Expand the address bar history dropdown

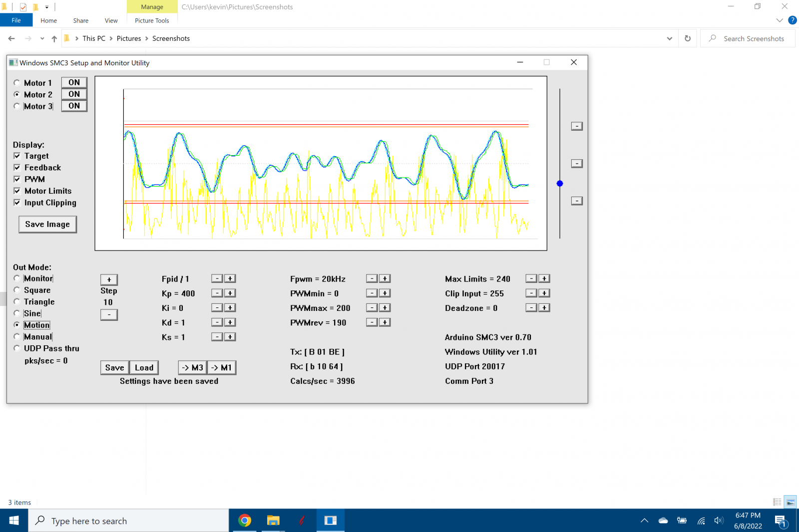click(x=670, y=38)
